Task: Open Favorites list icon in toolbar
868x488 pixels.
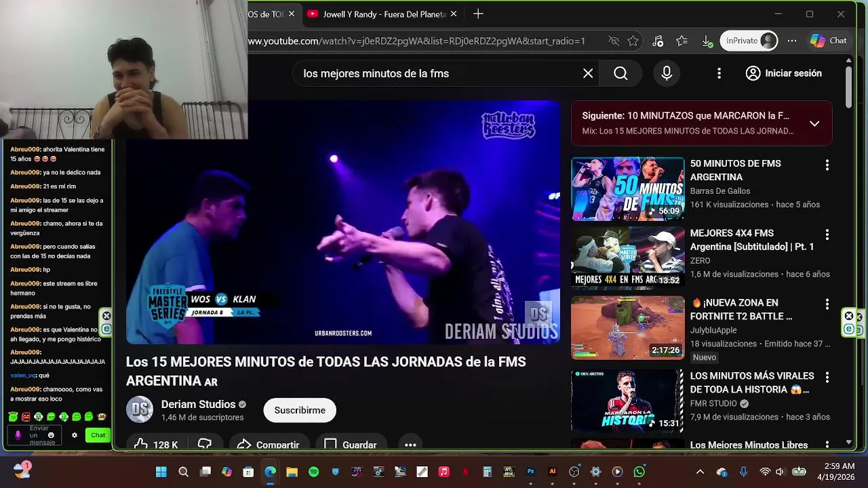Action: (682, 41)
